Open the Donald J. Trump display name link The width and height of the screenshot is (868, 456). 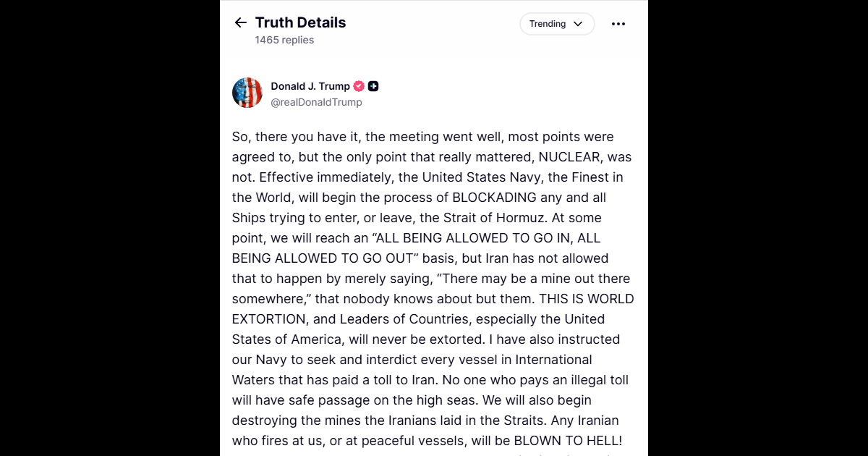(310, 86)
